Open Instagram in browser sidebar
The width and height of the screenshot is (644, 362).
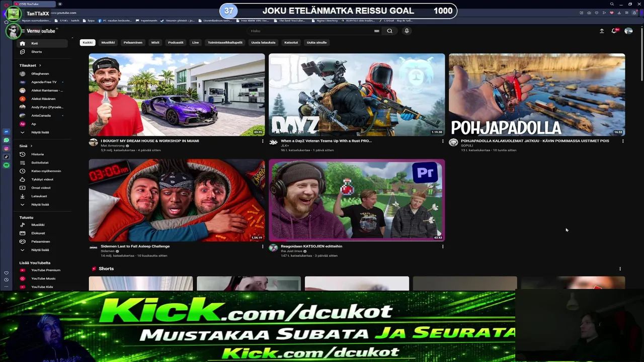click(7, 148)
